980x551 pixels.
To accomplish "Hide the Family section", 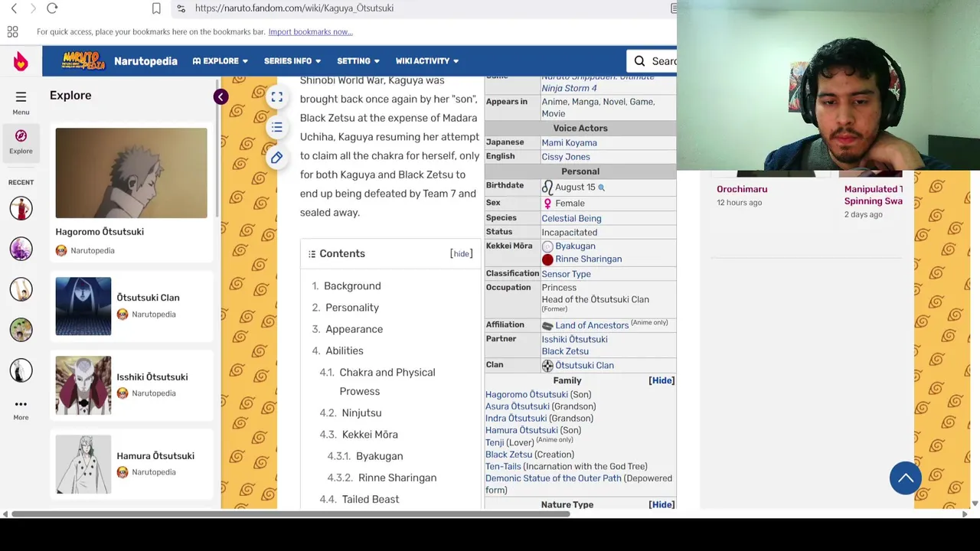I will [661, 380].
